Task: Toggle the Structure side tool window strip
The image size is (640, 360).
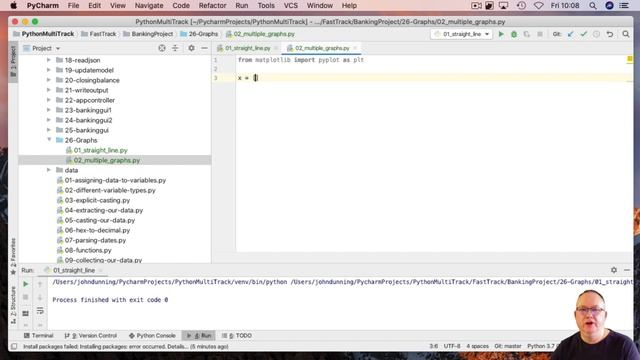Action: (x=13, y=305)
